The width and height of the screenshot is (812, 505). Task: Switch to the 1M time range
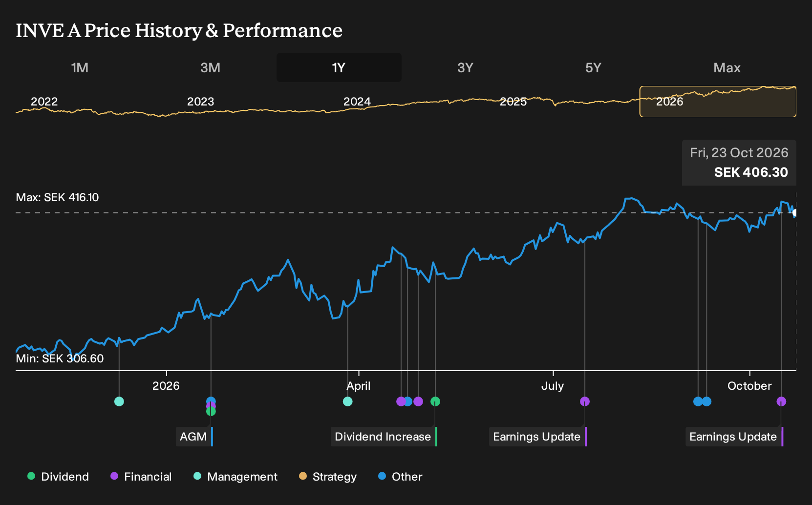pyautogui.click(x=80, y=67)
